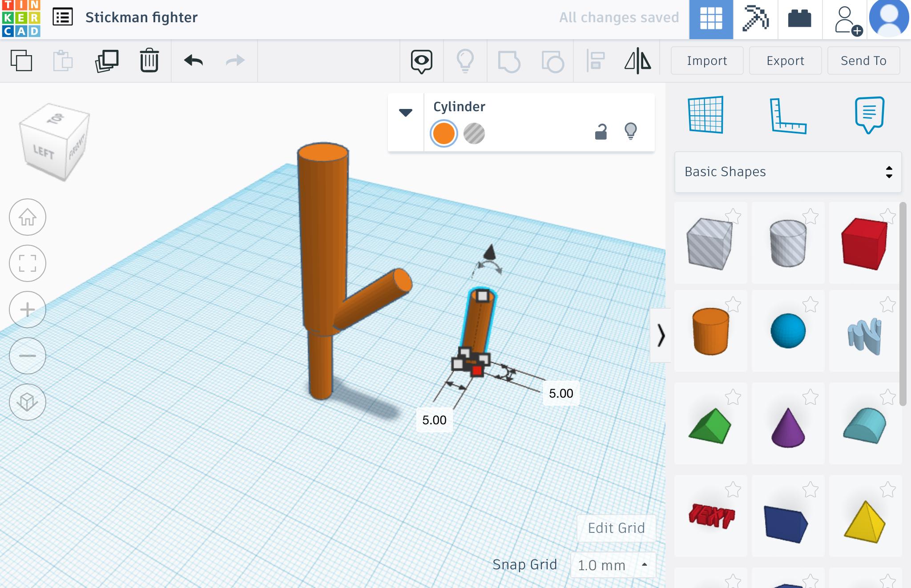Collapse the Cylinder inspector panel arrow
Viewport: 911px width, 588px height.
pos(405,113)
